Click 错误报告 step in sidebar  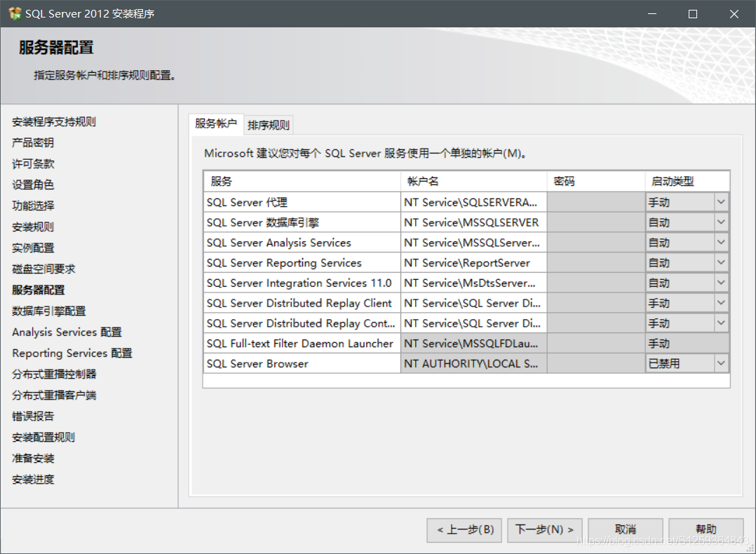33,416
